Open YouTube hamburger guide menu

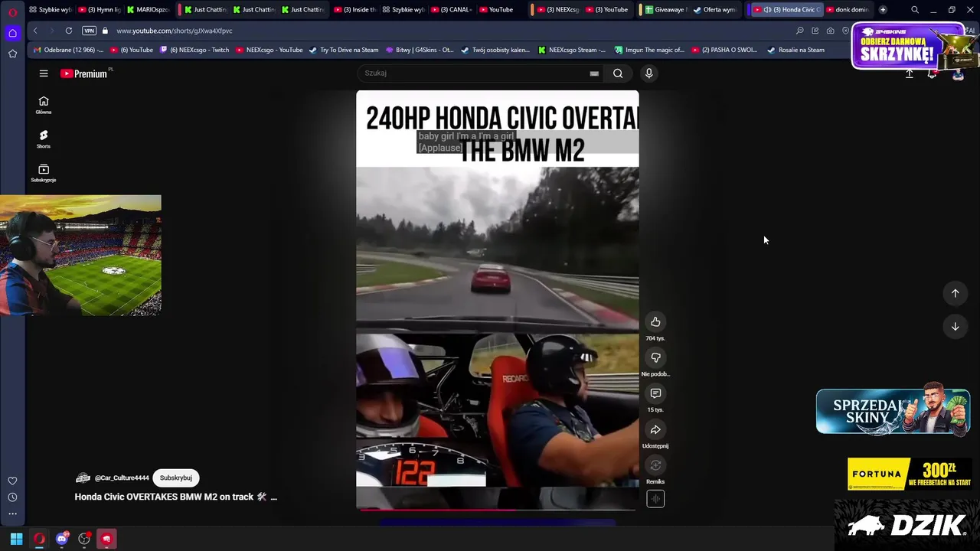44,73
